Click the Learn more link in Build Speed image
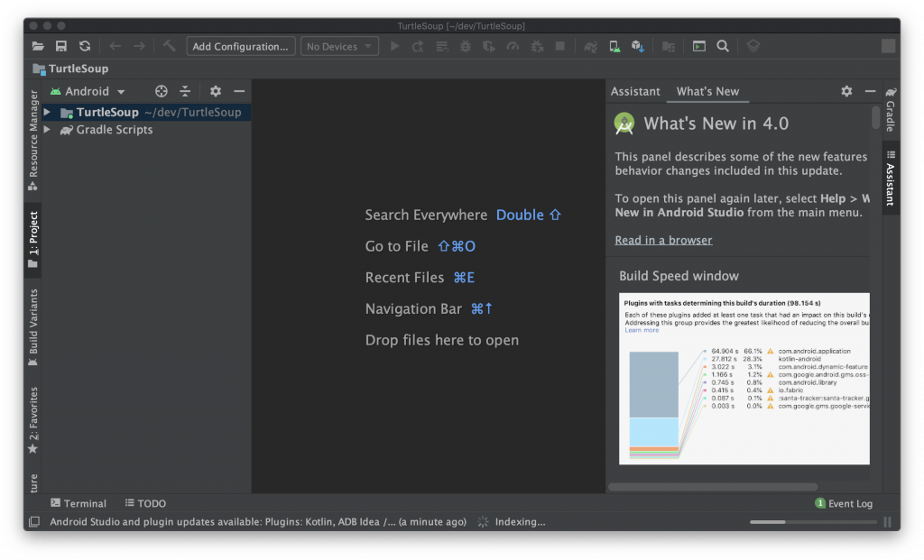The width and height of the screenshot is (924, 560). (x=642, y=330)
